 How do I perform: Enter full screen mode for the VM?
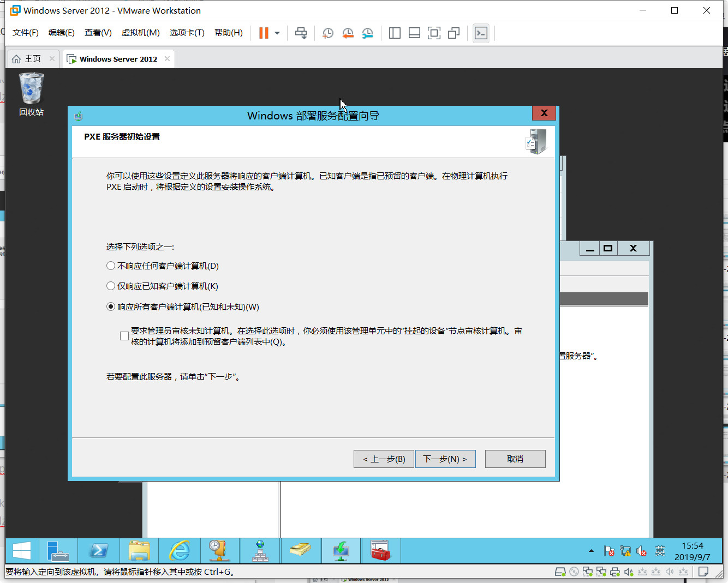tap(434, 33)
